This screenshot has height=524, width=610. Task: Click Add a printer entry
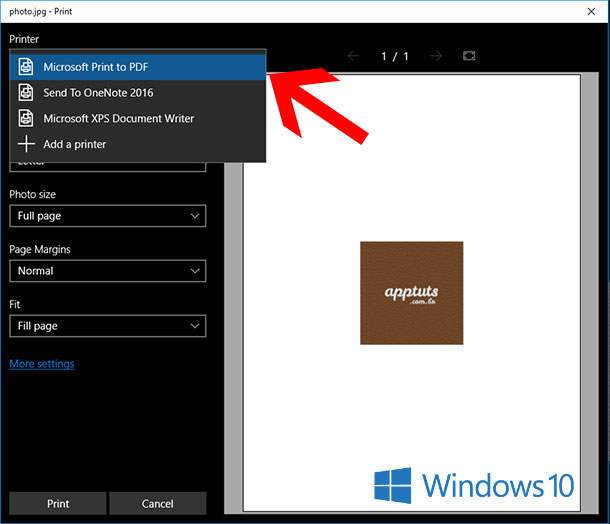coord(138,144)
